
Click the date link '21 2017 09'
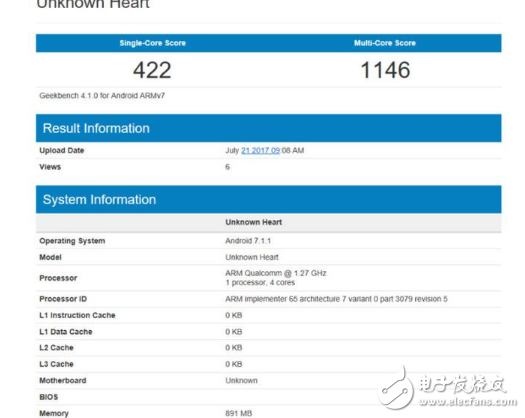click(260, 151)
